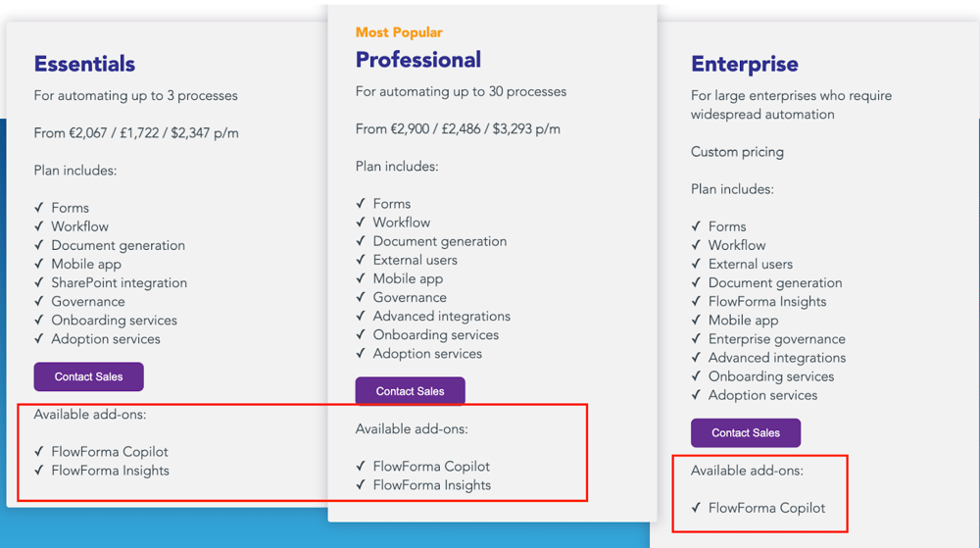Select the checkmark next to Essentials Forms
Viewport: 980px width, 548px height.
pos(39,208)
